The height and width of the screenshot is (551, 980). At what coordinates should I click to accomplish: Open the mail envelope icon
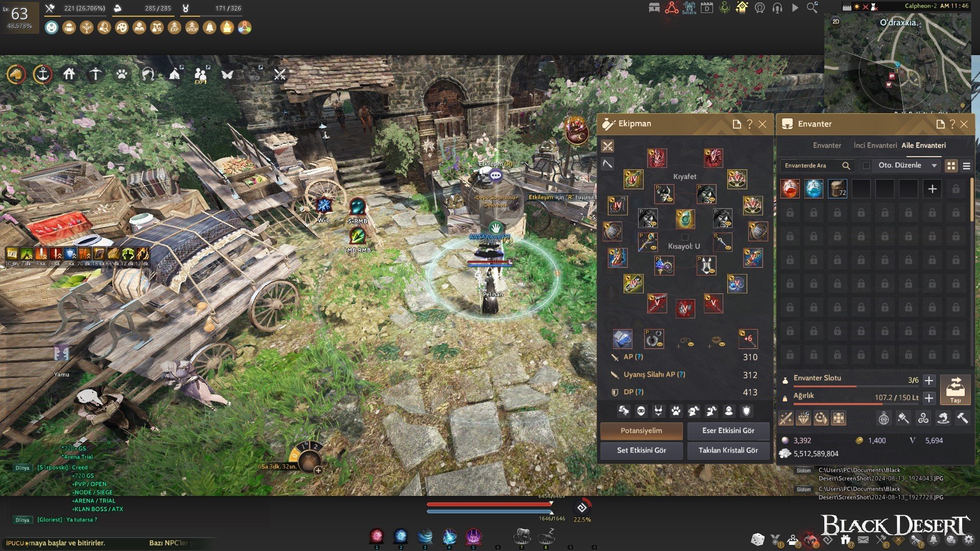tap(863, 539)
